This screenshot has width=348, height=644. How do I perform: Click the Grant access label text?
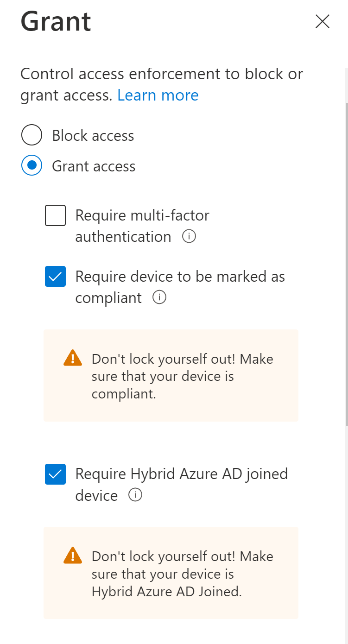(94, 166)
